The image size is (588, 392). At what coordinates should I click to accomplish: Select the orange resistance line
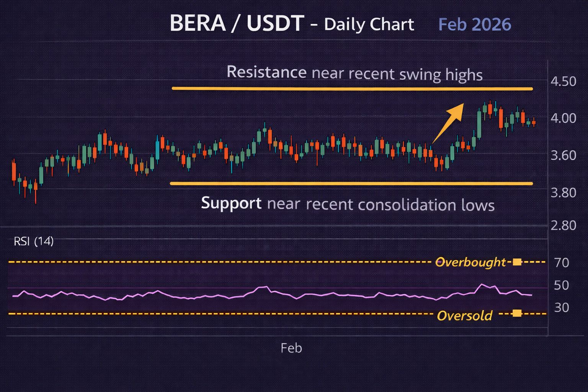pyautogui.click(x=352, y=89)
